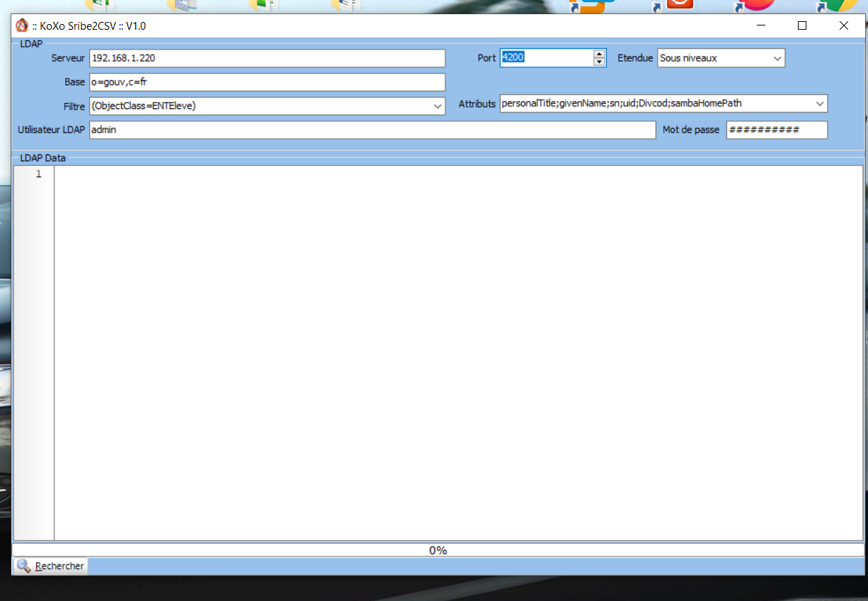Focus the Mot de passe field

pyautogui.click(x=777, y=130)
